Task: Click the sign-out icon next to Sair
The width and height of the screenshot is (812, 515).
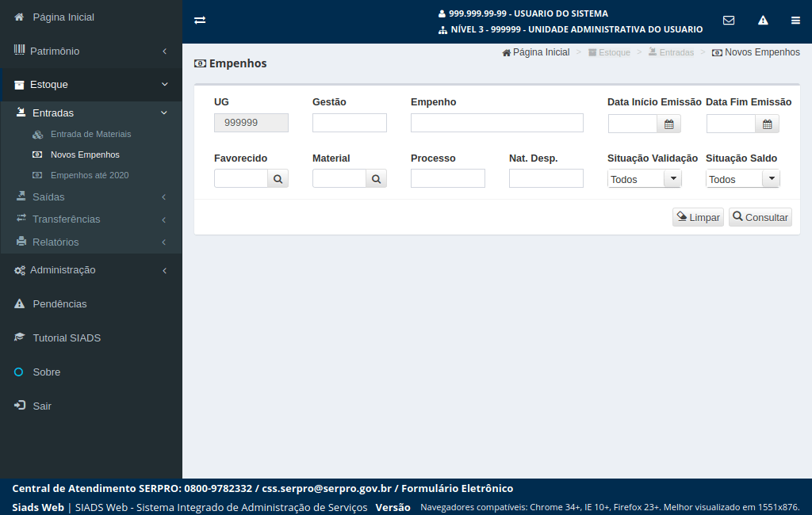Action: [20, 406]
